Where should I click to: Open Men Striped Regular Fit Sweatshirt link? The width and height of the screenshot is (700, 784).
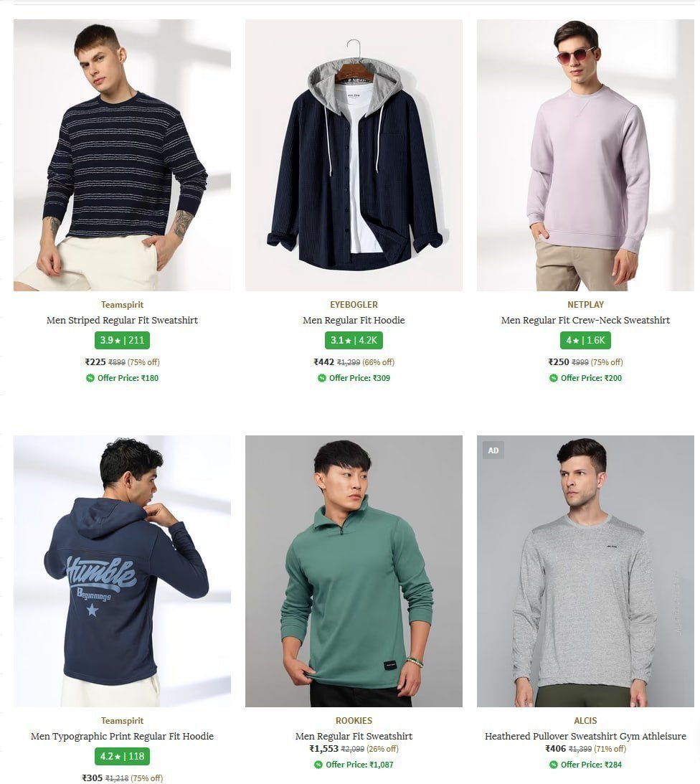122,320
